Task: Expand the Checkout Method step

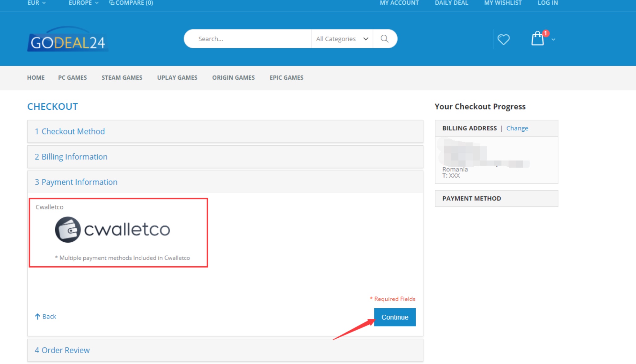Action: point(70,131)
